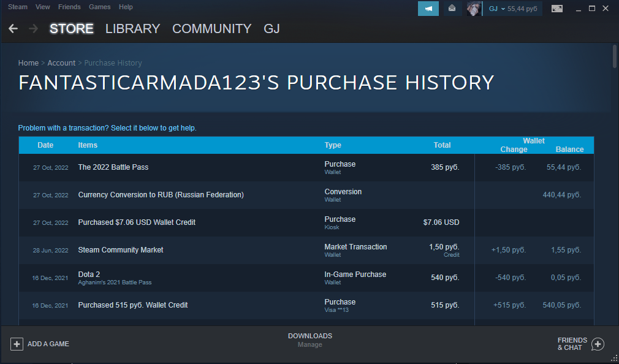Click Manage under Downloads
This screenshot has width=619, height=364.
309,344
